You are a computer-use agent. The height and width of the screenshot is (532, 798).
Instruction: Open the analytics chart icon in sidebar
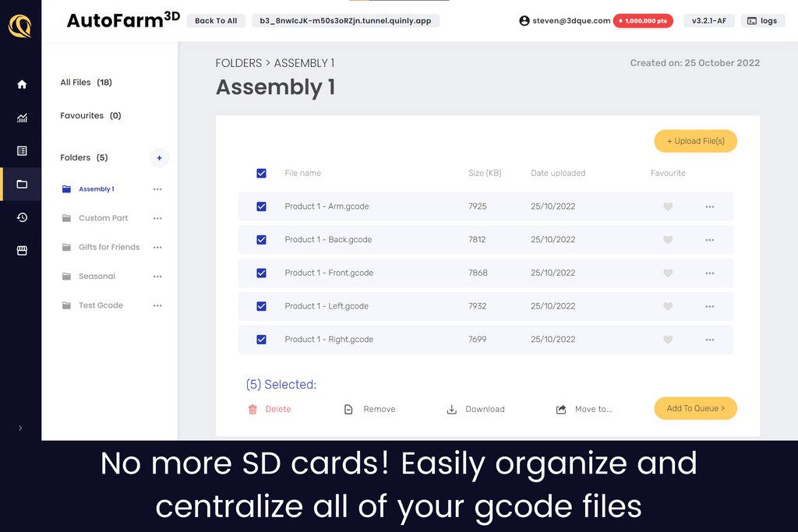tap(22, 118)
